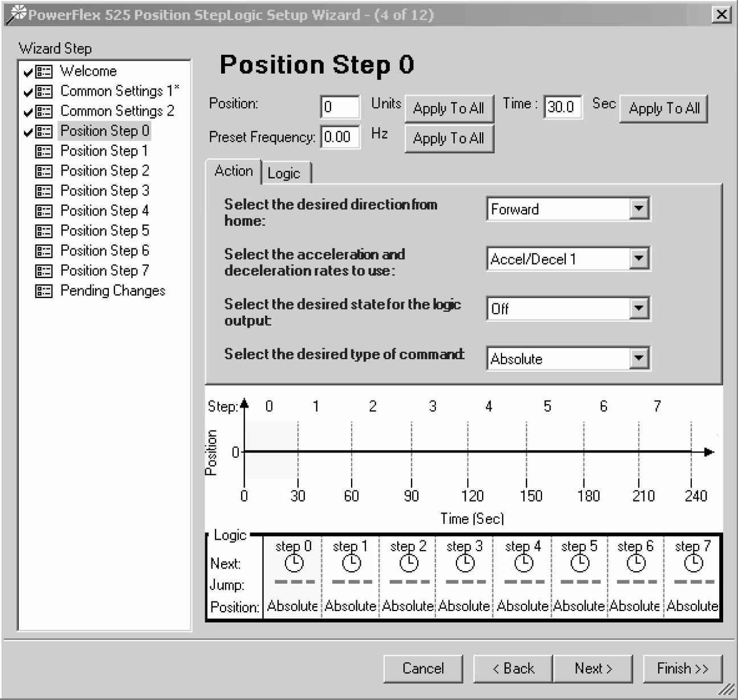Go to Position Step 3 in wizard list
Image resolution: width=738 pixels, height=700 pixels.
coord(105,191)
